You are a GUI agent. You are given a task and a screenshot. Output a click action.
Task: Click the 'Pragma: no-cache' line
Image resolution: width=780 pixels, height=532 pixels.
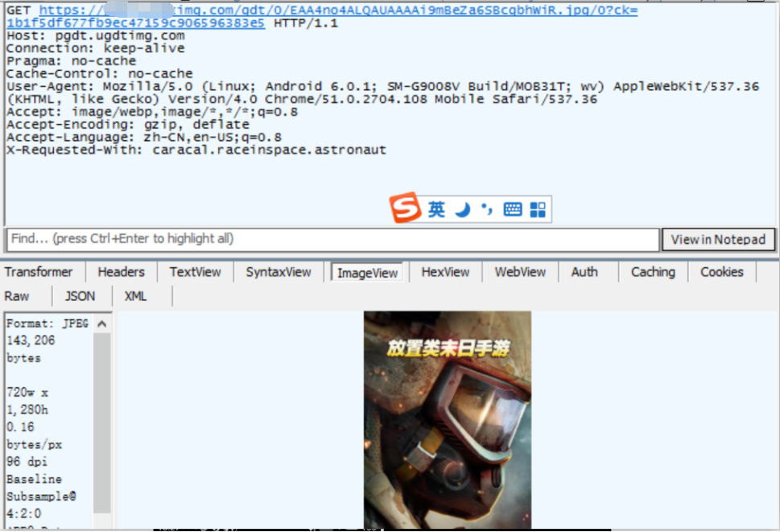click(71, 60)
